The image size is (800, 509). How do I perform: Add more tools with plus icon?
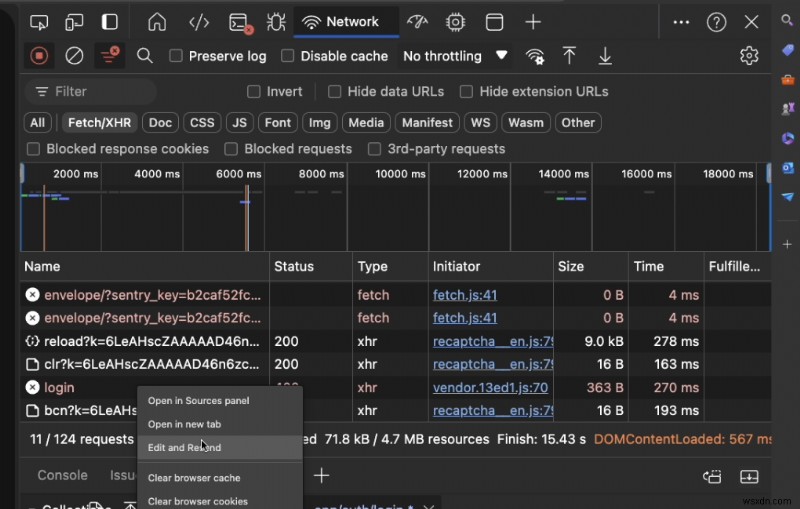point(533,22)
